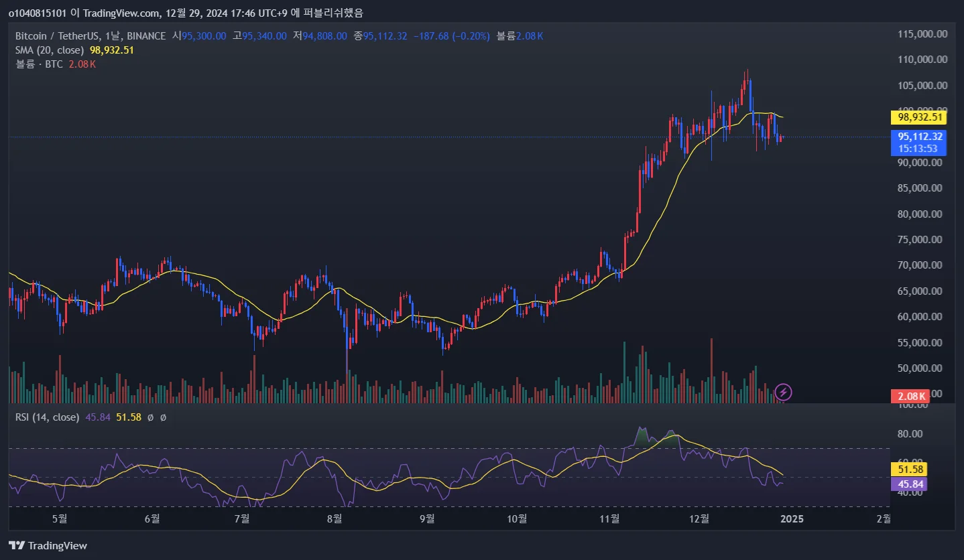Viewport: 964px width, 560px height.
Task: Select the RSI (14, close) indicator legend
Action: 47,417
